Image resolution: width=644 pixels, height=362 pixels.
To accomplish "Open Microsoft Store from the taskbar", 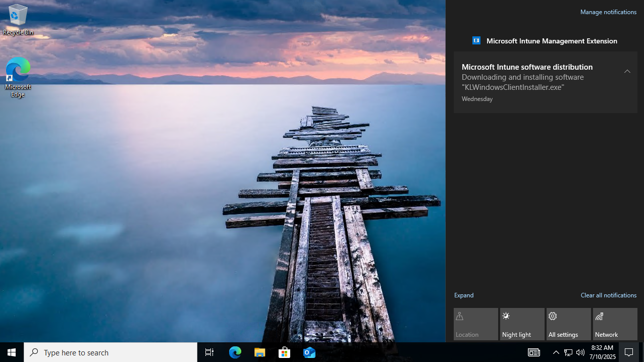I will (x=285, y=352).
